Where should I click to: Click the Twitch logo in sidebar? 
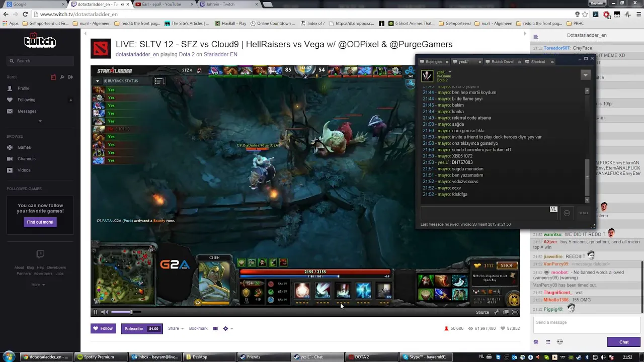pyautogui.click(x=40, y=41)
